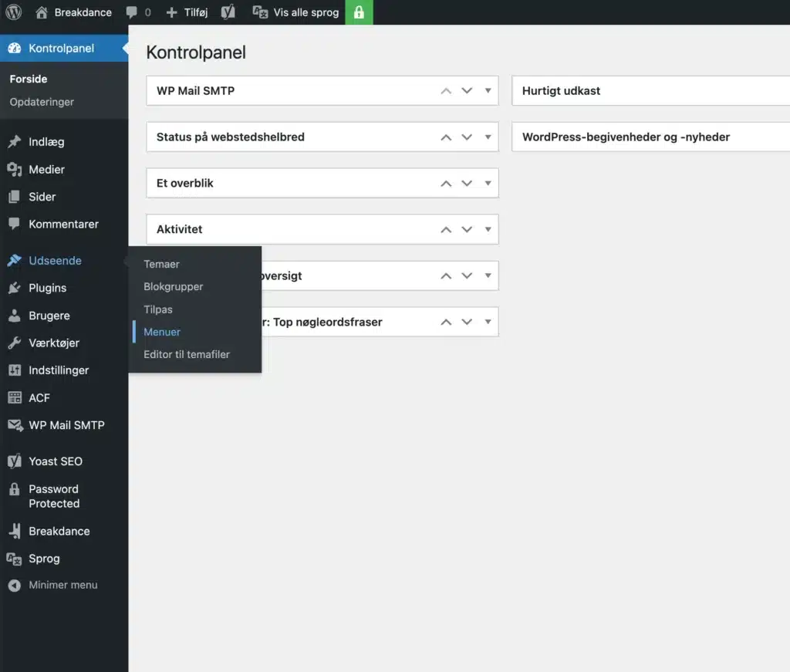
Task: Move the Aktivitet panel down
Action: coord(467,230)
